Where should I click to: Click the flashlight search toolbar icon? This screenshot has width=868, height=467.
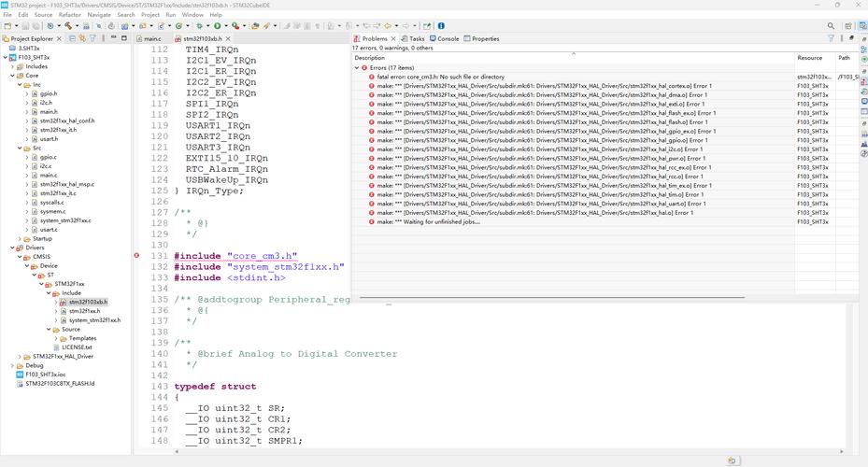pyautogui.click(x=265, y=26)
